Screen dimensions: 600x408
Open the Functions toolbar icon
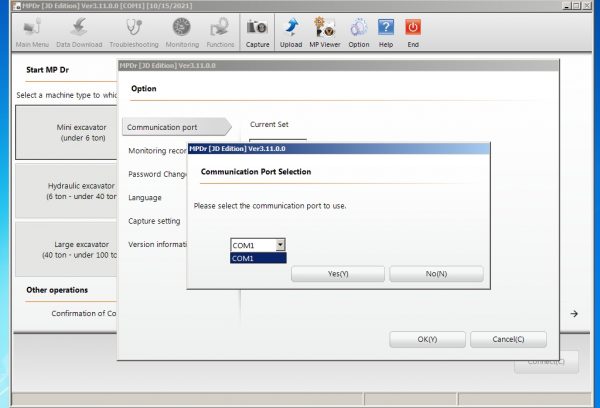click(220, 33)
